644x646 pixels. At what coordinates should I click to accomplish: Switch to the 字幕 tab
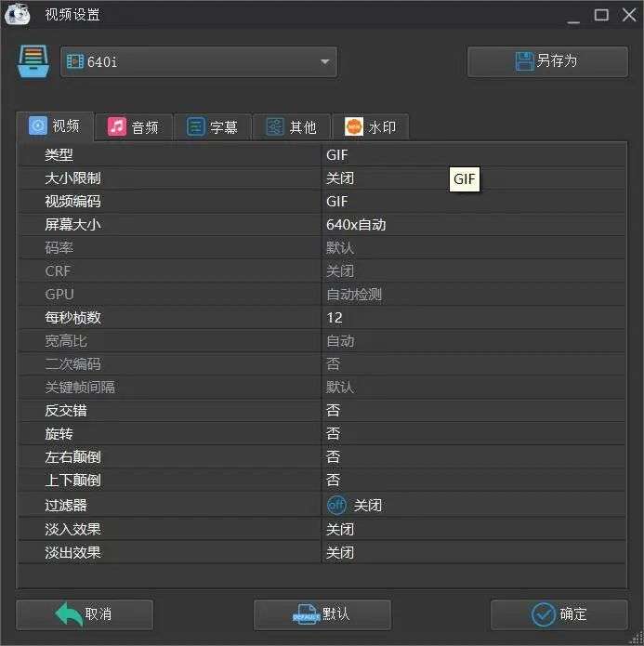[213, 127]
